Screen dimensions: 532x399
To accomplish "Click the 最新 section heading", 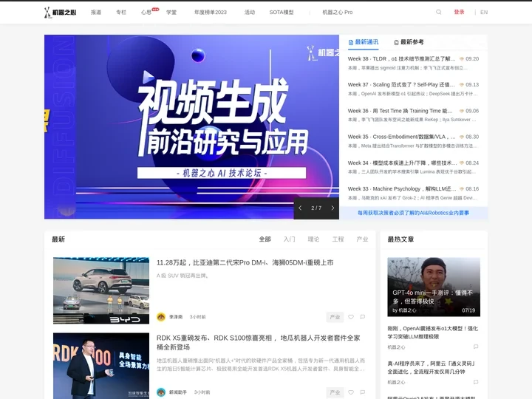I will 58,239.
